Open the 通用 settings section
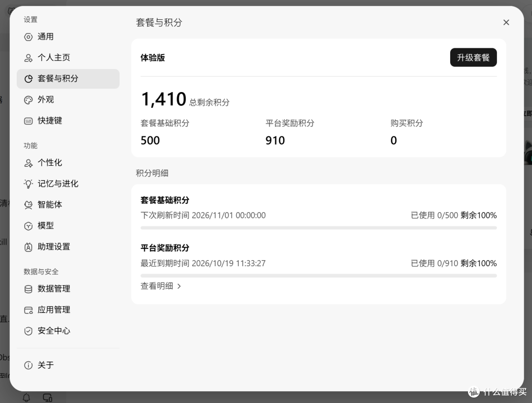 68,36
